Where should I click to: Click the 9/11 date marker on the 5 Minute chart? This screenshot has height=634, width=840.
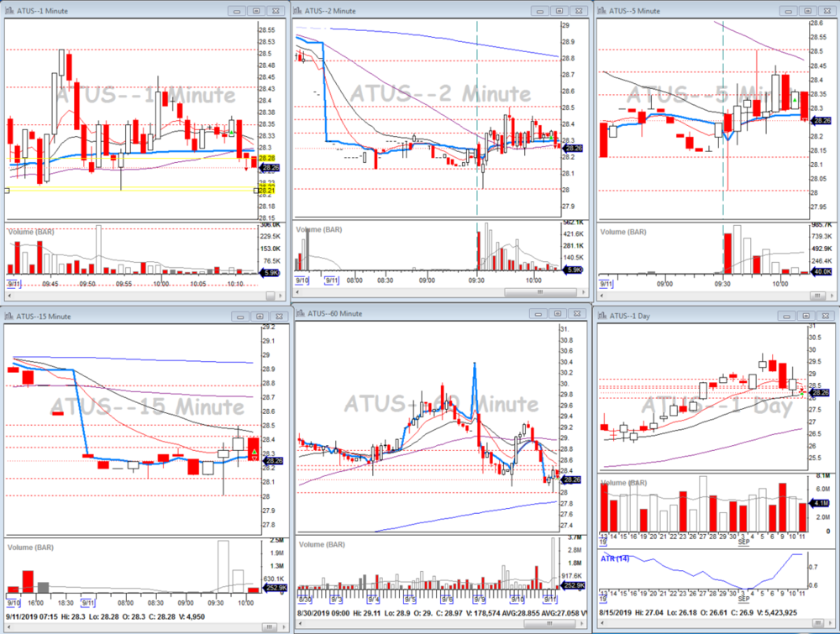click(x=604, y=285)
